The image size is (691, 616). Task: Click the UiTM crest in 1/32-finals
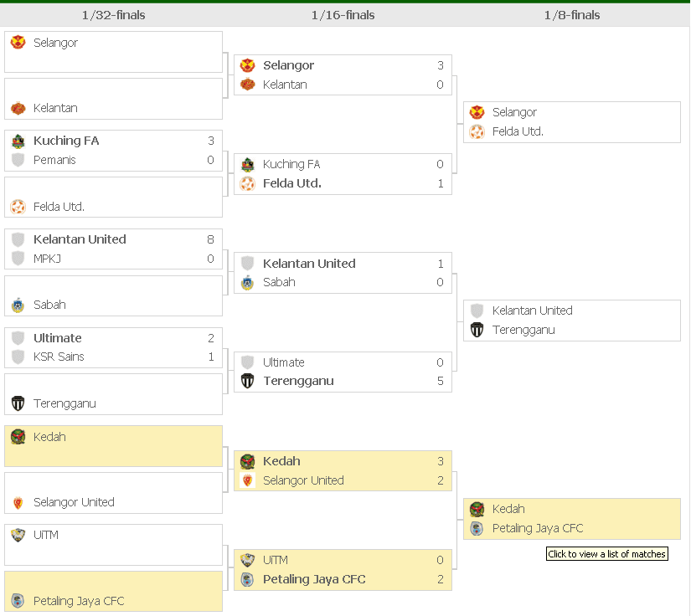[x=18, y=535]
